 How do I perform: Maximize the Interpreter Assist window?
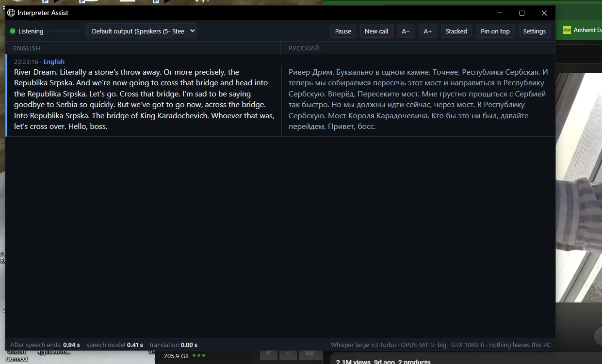(522, 13)
